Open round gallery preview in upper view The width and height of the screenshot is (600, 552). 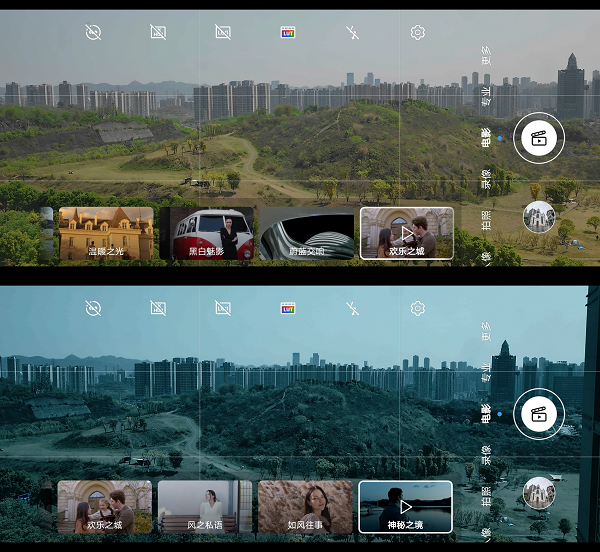(x=538, y=217)
